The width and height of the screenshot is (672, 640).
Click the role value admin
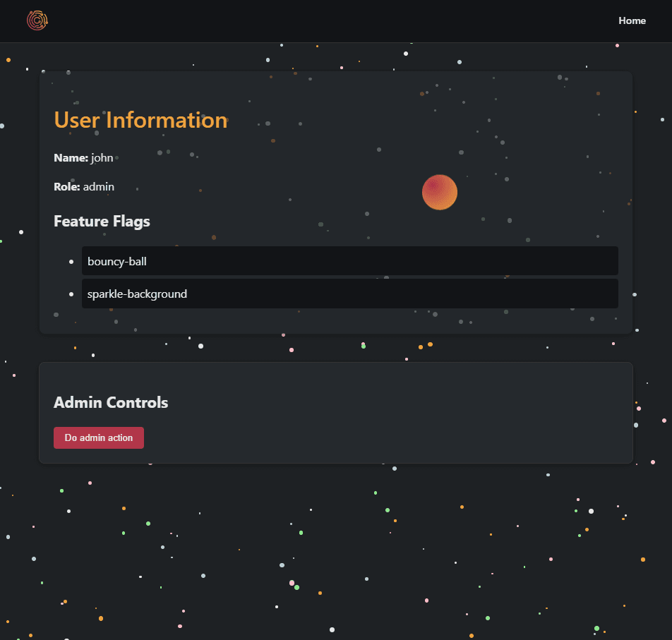(99, 187)
